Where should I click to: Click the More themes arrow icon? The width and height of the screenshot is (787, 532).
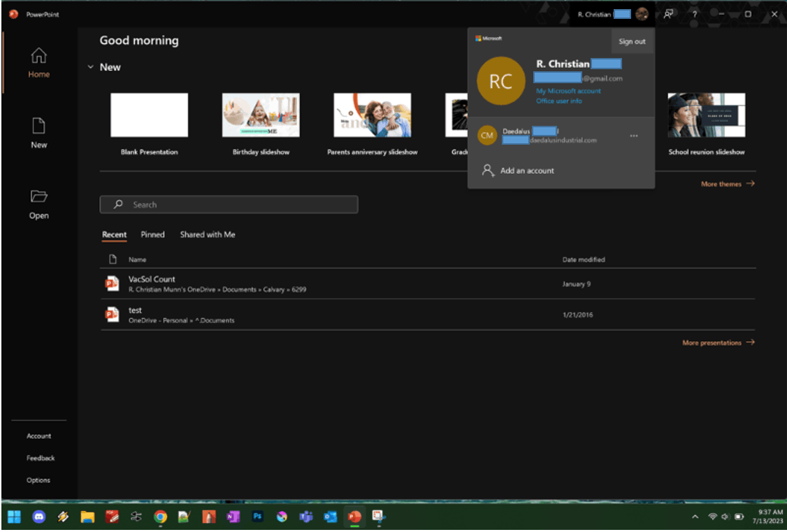tap(751, 184)
